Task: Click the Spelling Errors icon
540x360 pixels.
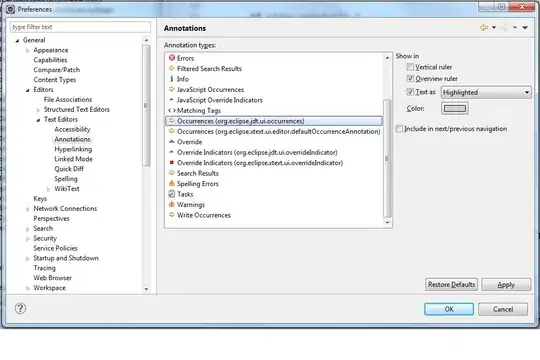Action: tap(172, 183)
